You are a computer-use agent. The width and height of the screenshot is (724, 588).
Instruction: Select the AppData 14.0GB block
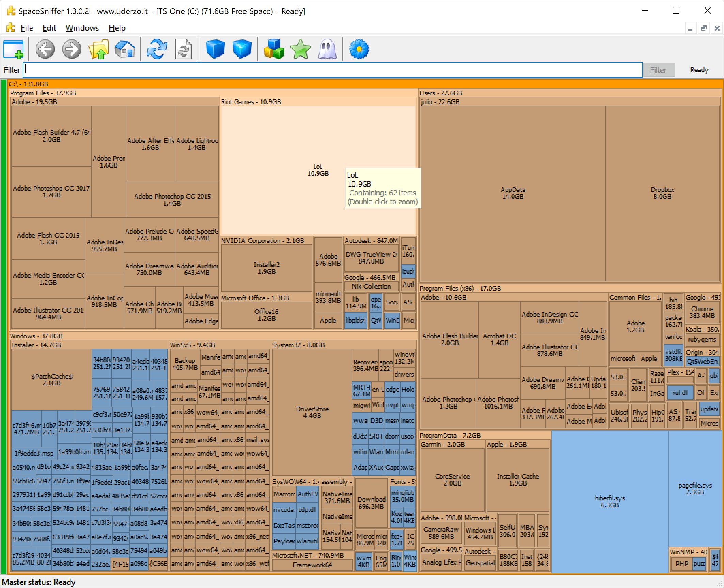tap(513, 193)
